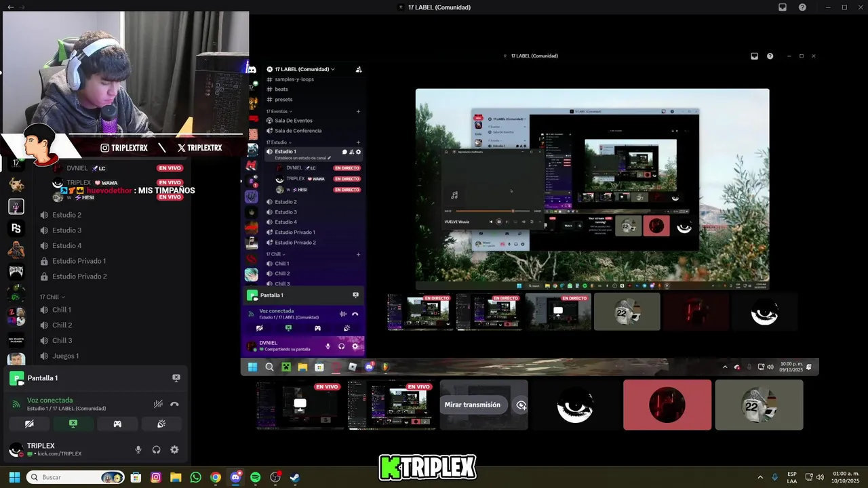Screen dimensions: 868x488
Task: Open Spotify from the Windows taskbar
Action: tap(256, 477)
